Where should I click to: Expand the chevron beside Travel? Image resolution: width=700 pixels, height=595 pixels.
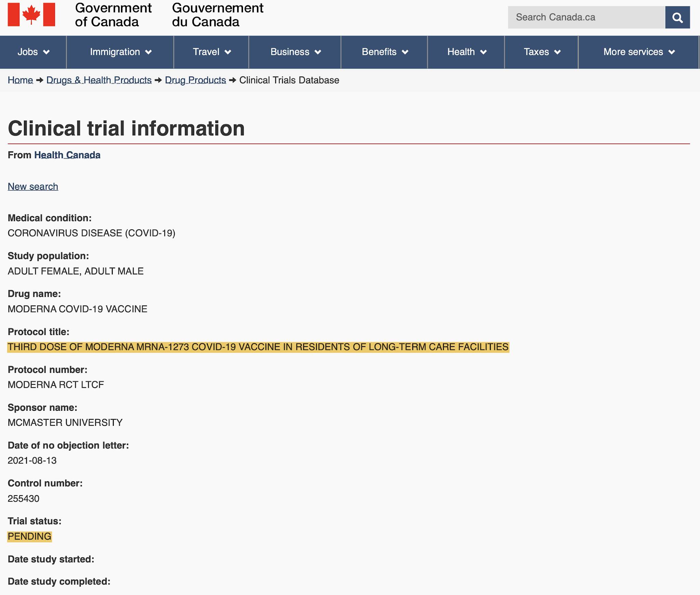click(x=228, y=52)
